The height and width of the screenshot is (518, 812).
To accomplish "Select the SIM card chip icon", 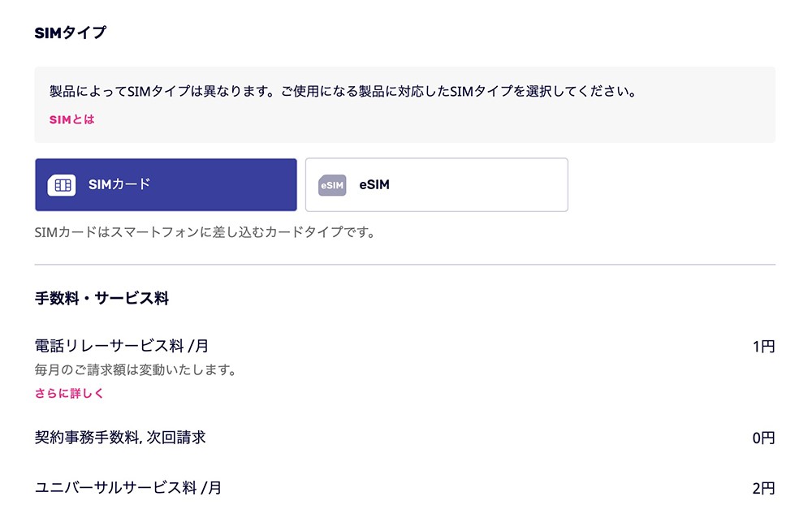I will coord(62,184).
